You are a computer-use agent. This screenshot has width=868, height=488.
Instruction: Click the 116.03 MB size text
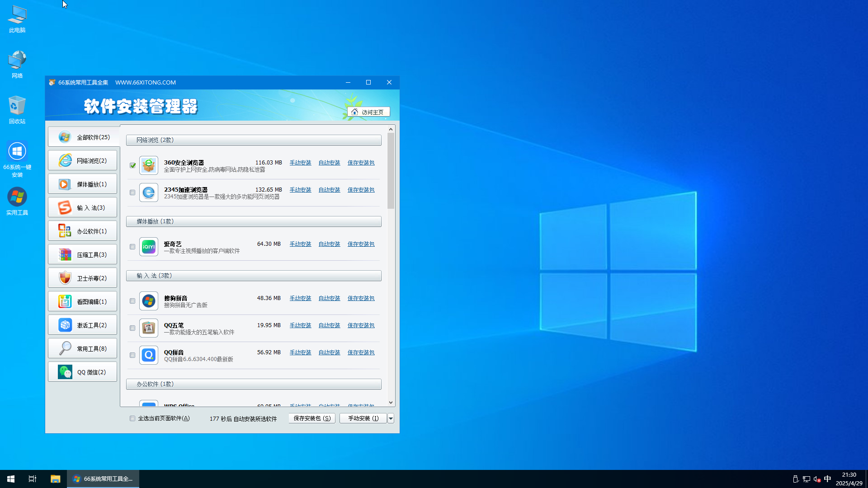tap(269, 163)
